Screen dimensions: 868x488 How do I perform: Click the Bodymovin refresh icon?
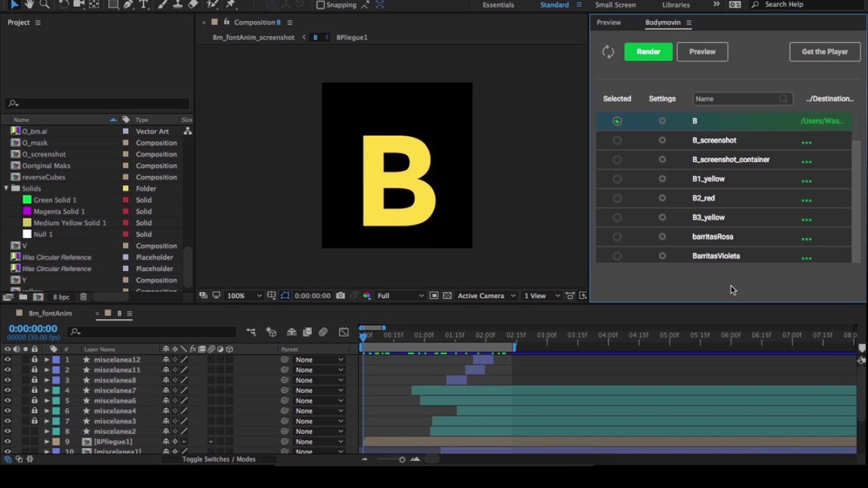608,52
